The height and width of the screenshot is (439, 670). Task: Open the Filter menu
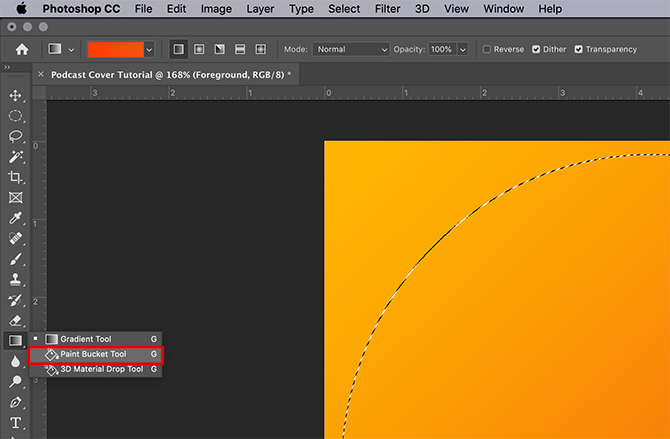pos(386,9)
